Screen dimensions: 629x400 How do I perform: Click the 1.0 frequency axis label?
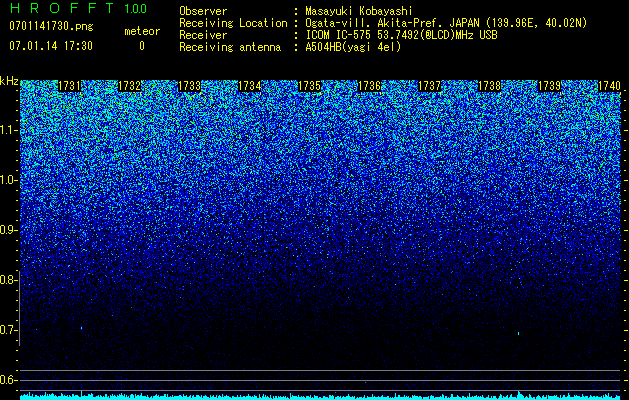tap(8, 180)
